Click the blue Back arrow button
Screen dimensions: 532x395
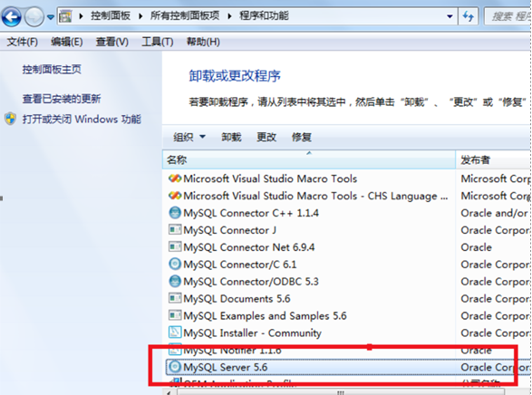click(11, 16)
